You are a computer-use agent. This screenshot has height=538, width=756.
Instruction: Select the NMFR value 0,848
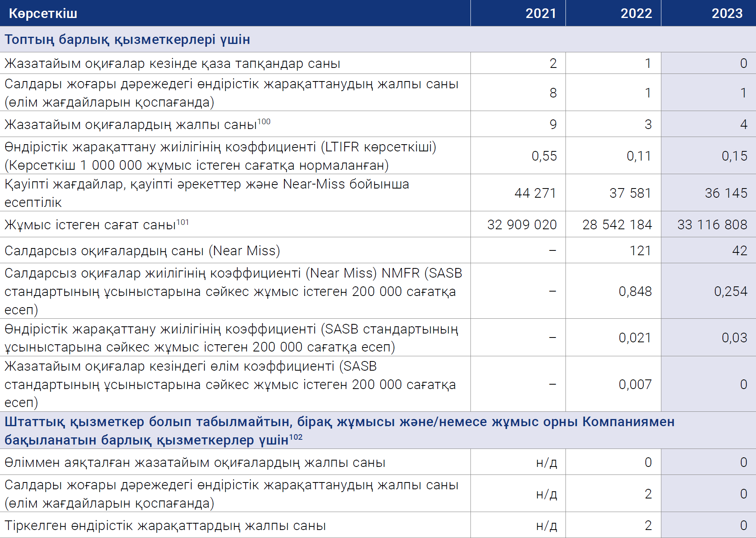coord(635,292)
